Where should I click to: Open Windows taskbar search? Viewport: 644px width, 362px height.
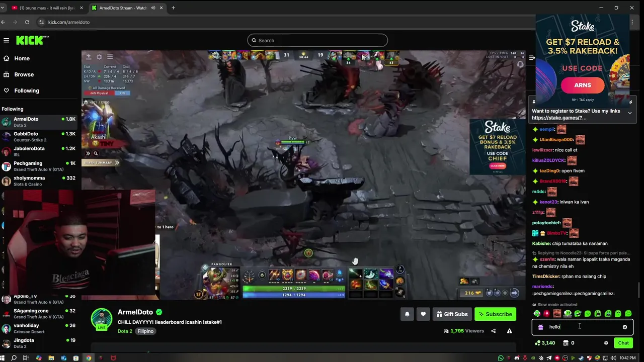[14, 358]
